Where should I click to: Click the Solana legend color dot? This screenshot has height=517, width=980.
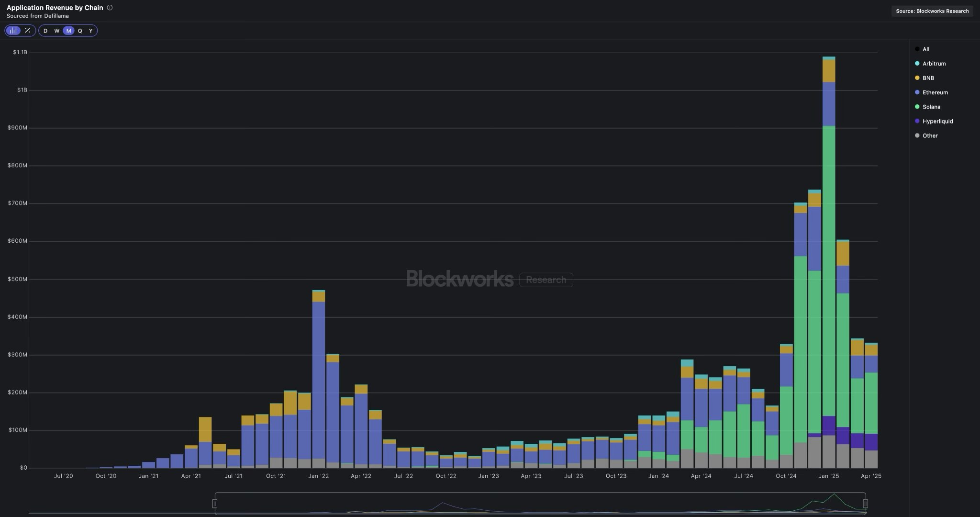click(x=917, y=107)
